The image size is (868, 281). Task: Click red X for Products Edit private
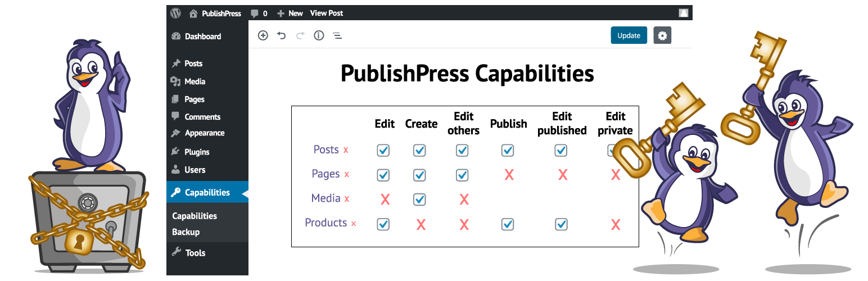pyautogui.click(x=616, y=225)
